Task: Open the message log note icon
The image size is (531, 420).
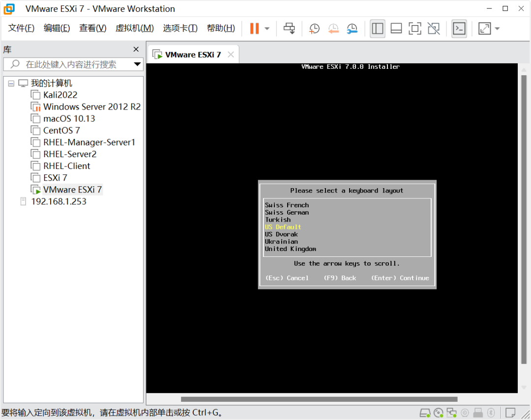Action: [x=510, y=412]
